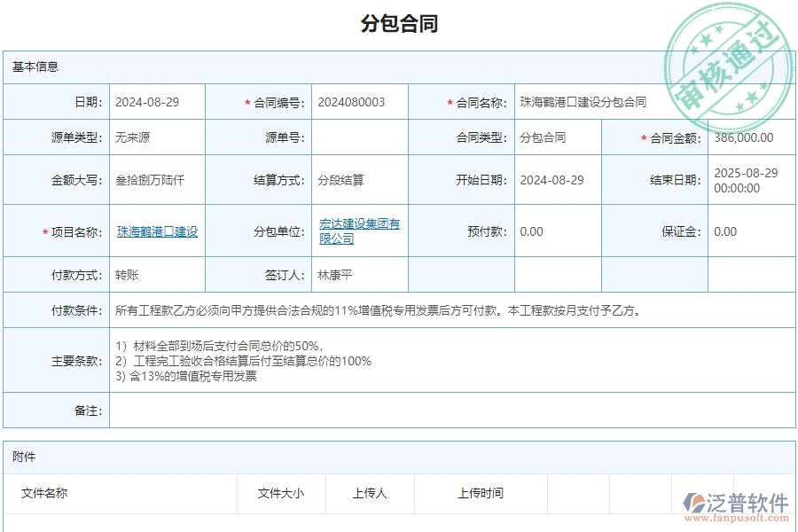Viewport: 798px width, 532px height.
Task: Click the 签订人 field showing 林康平
Action: tap(359, 275)
